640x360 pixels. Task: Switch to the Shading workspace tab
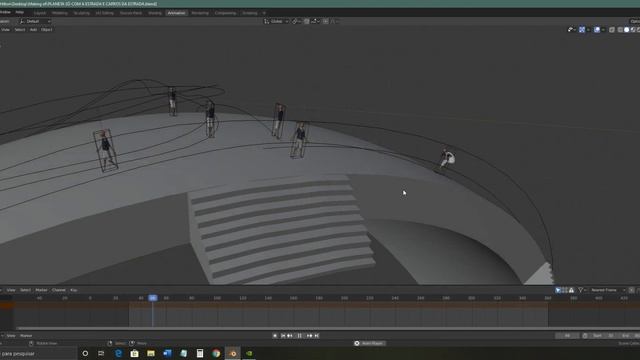click(155, 13)
